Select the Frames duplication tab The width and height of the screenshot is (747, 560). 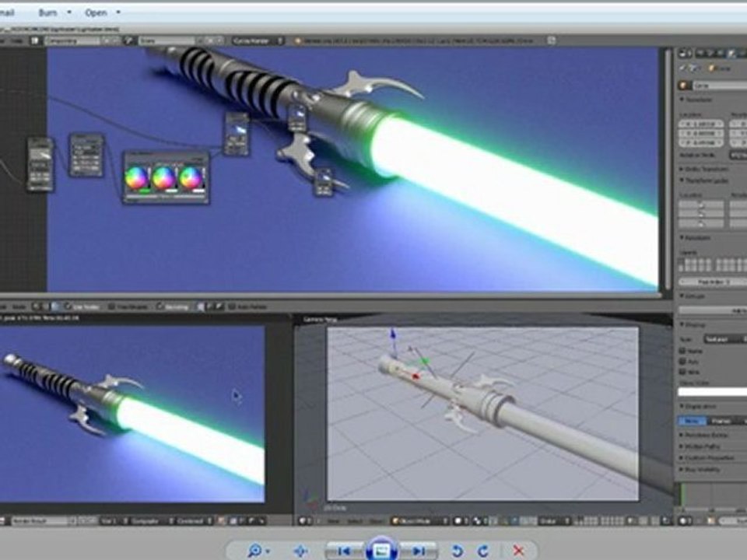(x=721, y=421)
